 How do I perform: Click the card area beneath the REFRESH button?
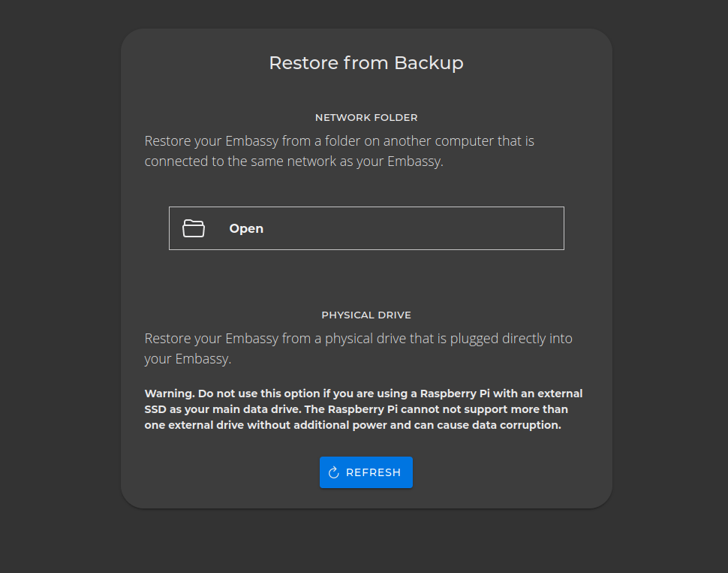[366, 498]
